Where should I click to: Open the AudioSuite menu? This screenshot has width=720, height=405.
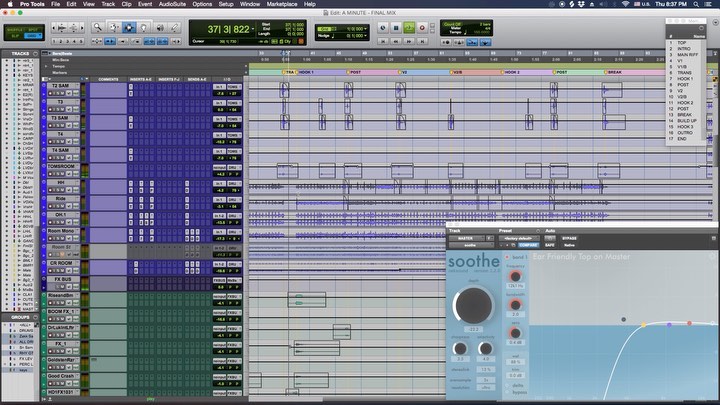[173, 4]
